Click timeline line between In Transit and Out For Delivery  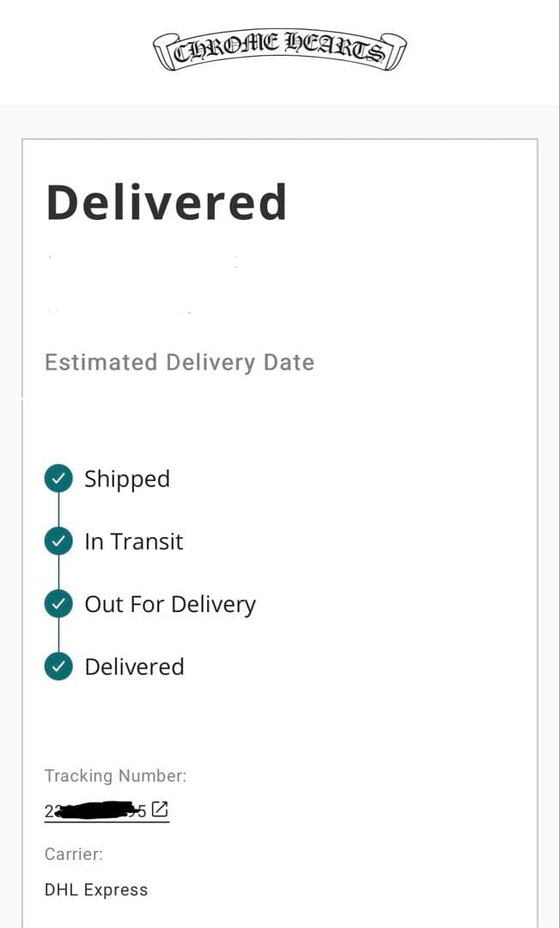coord(58,573)
